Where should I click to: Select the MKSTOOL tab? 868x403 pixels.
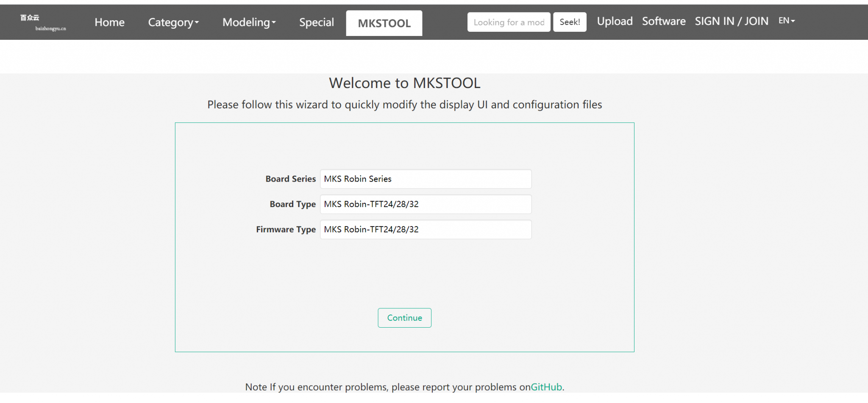pos(384,23)
